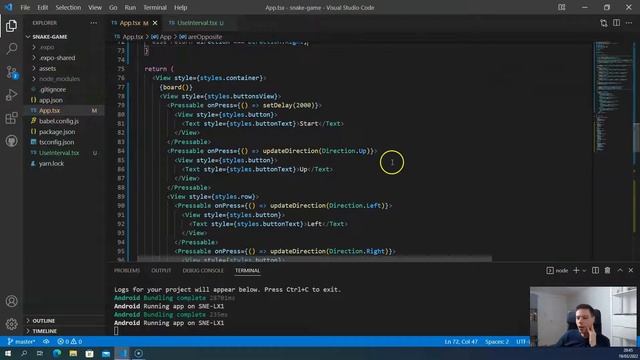
Task: Click errors and warnings status indicator
Action: pos(69,341)
